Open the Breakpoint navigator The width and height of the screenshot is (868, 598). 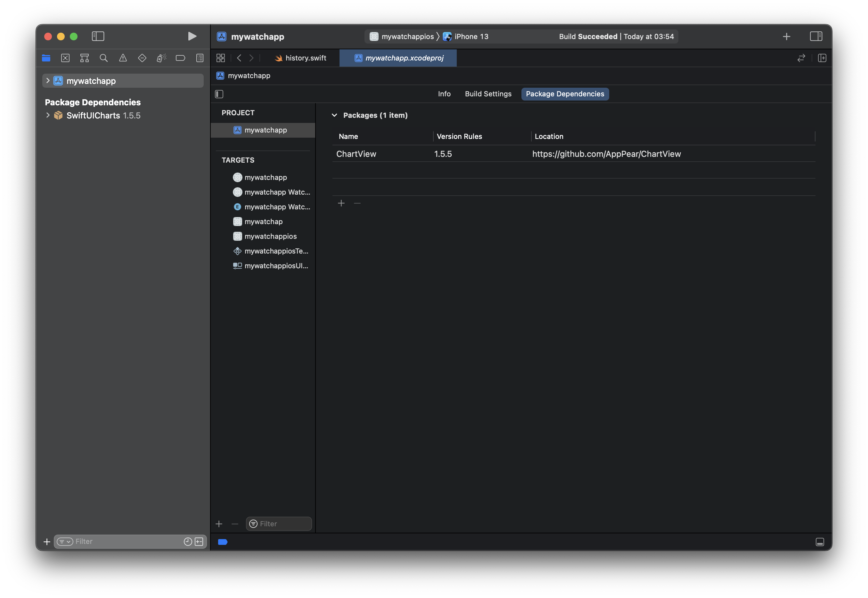click(x=180, y=58)
